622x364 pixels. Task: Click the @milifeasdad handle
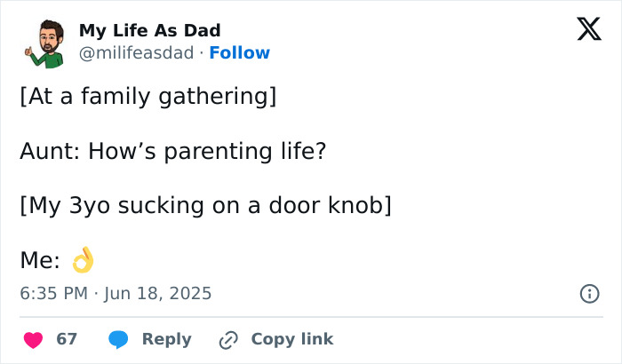pyautogui.click(x=136, y=53)
